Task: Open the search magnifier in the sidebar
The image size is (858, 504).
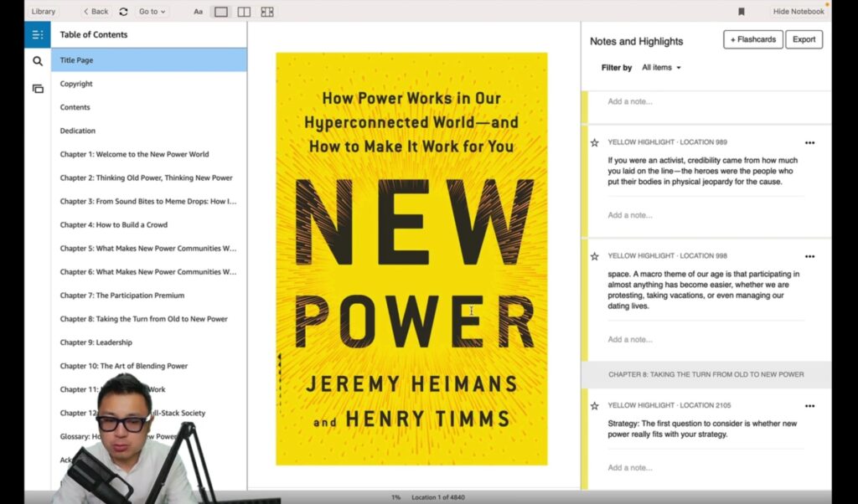Action: pyautogui.click(x=38, y=61)
